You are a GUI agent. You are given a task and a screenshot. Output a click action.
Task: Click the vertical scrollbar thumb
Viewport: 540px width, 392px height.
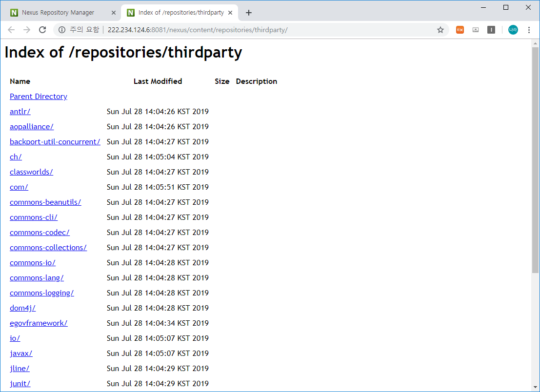(535, 160)
